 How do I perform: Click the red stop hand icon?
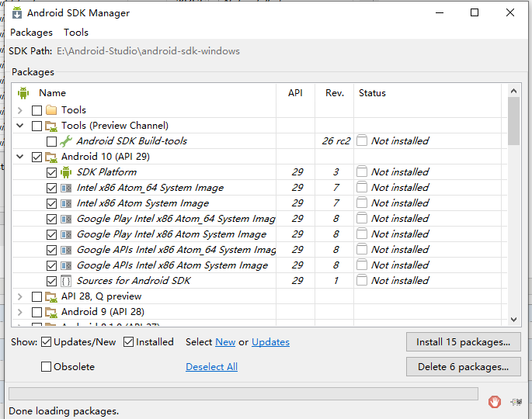495,402
